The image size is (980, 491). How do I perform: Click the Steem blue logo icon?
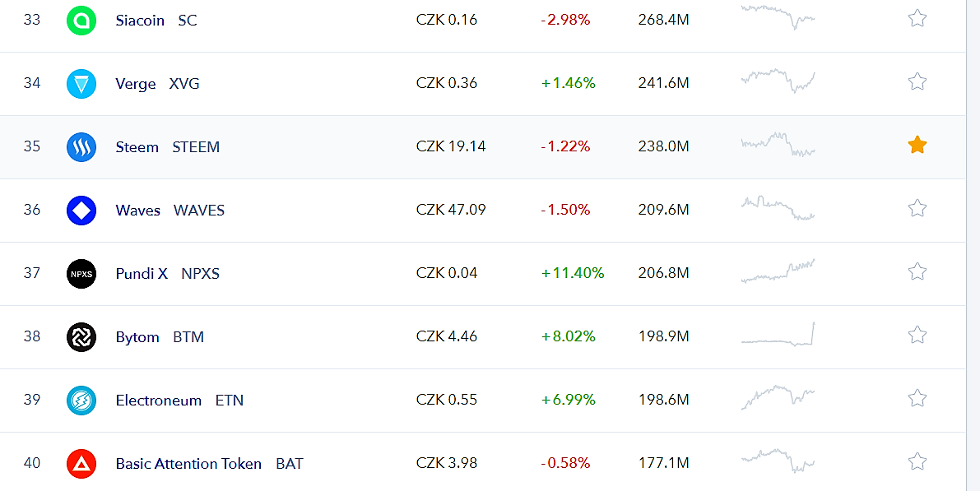[x=81, y=146]
